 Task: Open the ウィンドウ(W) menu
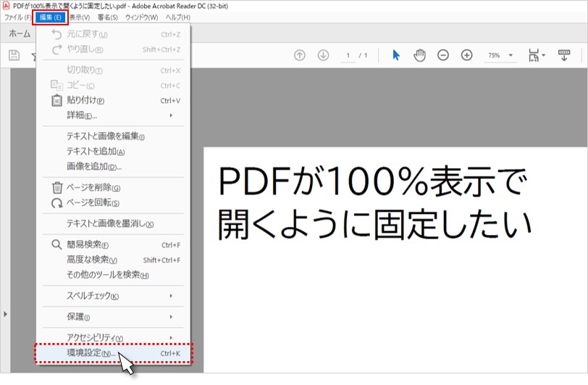pos(141,17)
